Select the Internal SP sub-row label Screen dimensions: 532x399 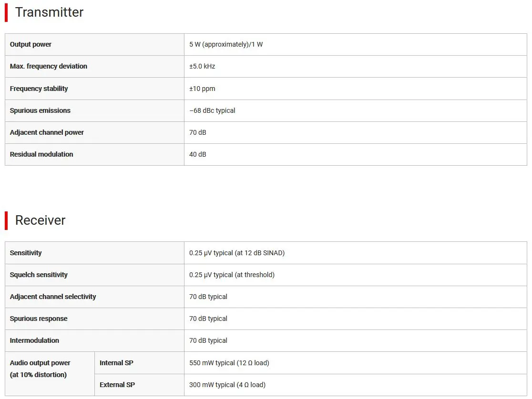tap(116, 363)
